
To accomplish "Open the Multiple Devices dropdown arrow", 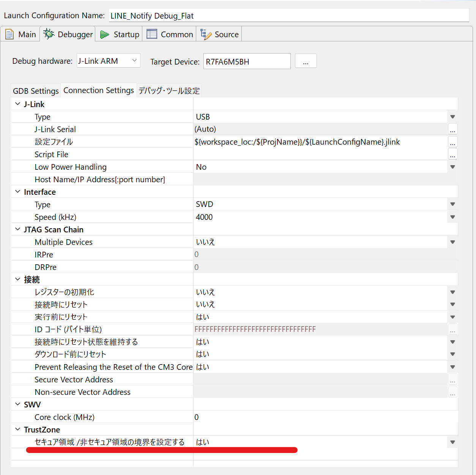I will pyautogui.click(x=452, y=242).
